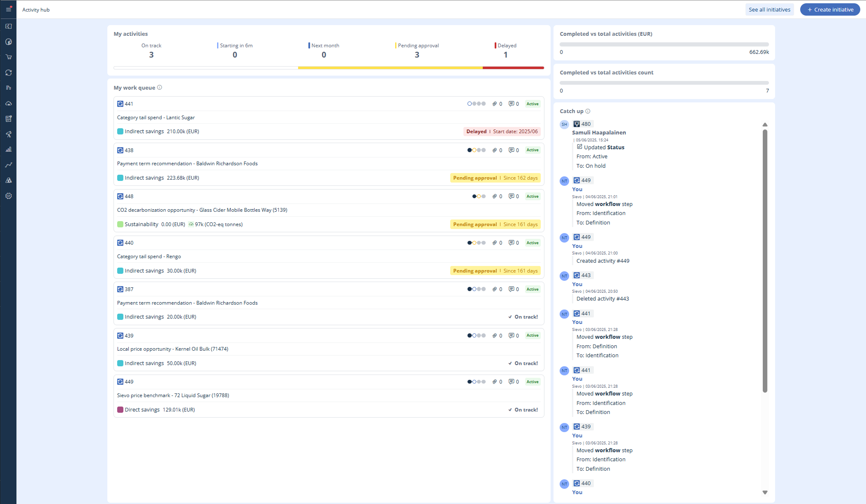
Task: Click the Completed vs total activities EUR progress bar
Action: tap(664, 44)
